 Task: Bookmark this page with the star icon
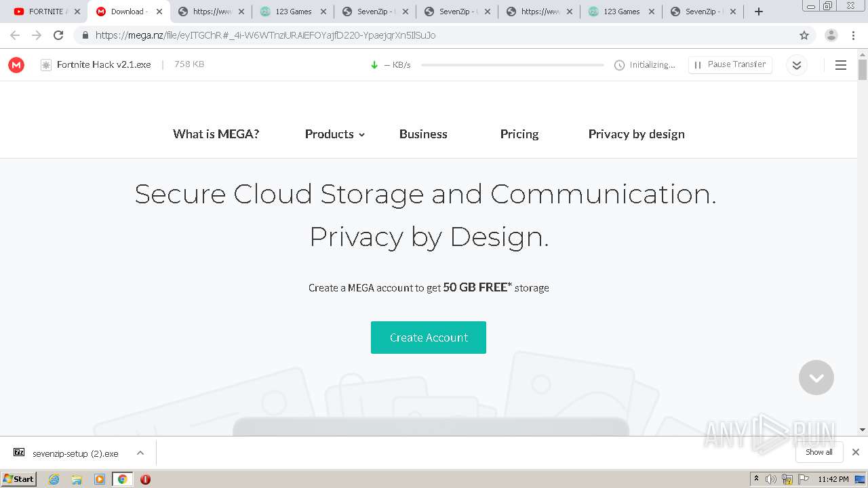click(x=804, y=35)
